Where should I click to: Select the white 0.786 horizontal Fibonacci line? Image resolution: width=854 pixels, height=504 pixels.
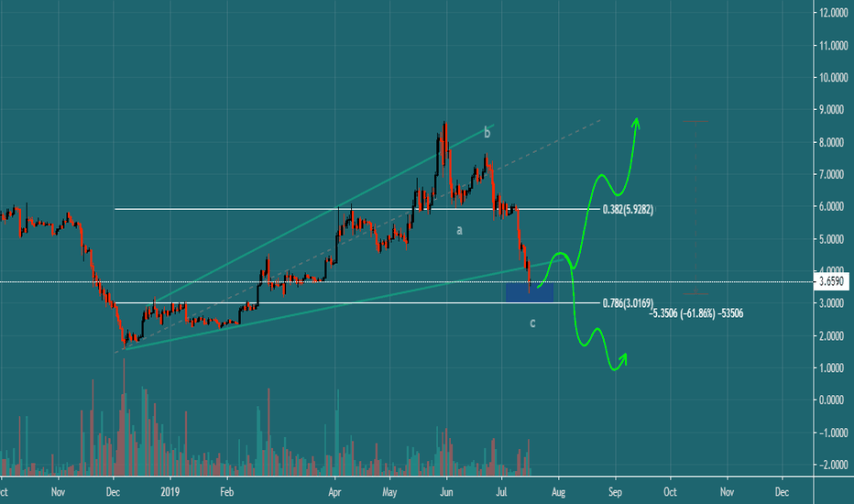[x=357, y=303]
